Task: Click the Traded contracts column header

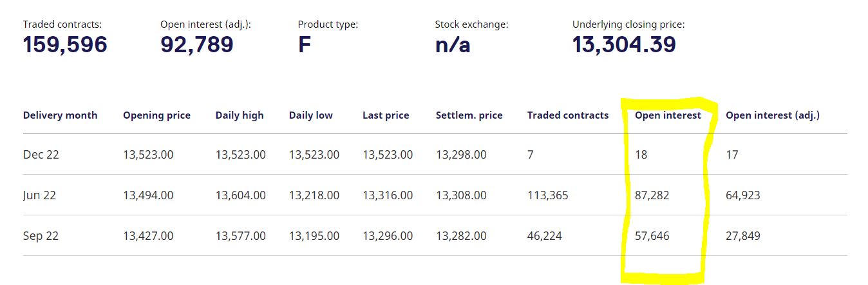Action: (567, 115)
